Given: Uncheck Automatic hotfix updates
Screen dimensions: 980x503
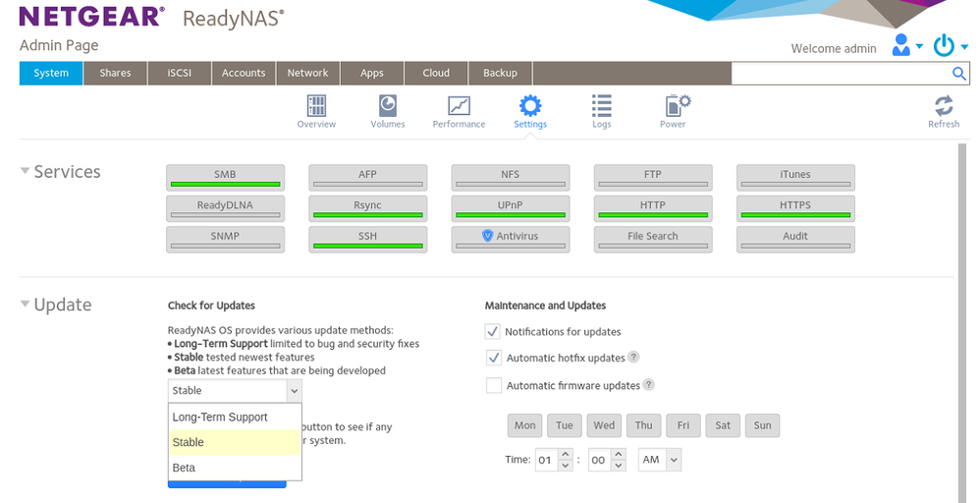Looking at the screenshot, I should coord(494,358).
